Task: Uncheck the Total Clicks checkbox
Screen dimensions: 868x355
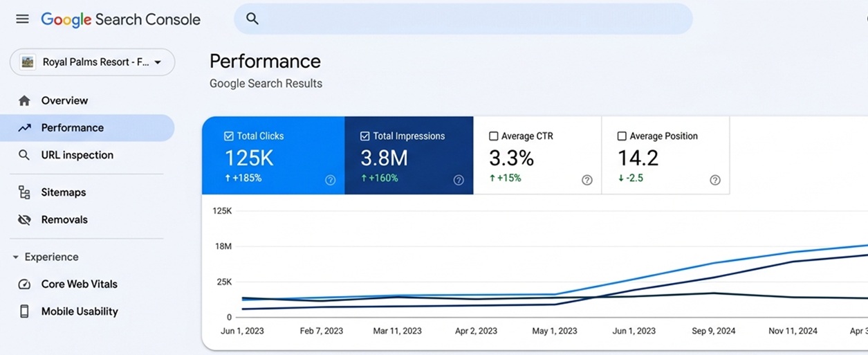Action: click(x=229, y=136)
